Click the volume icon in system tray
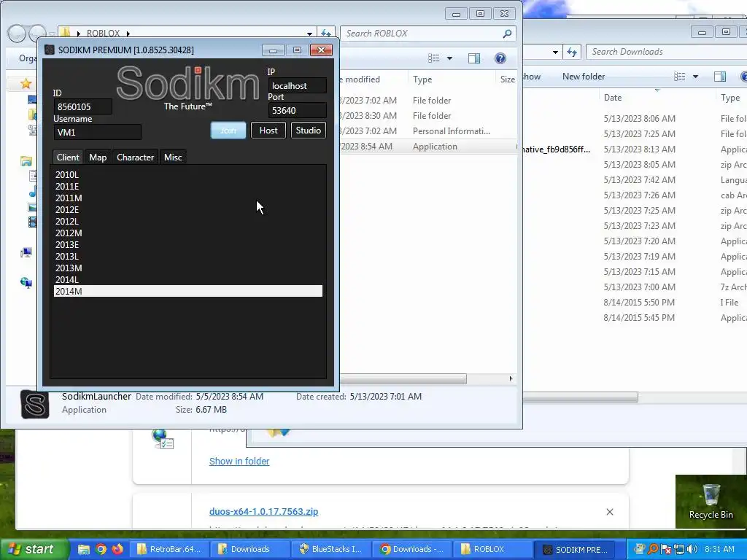 pyautogui.click(x=692, y=549)
